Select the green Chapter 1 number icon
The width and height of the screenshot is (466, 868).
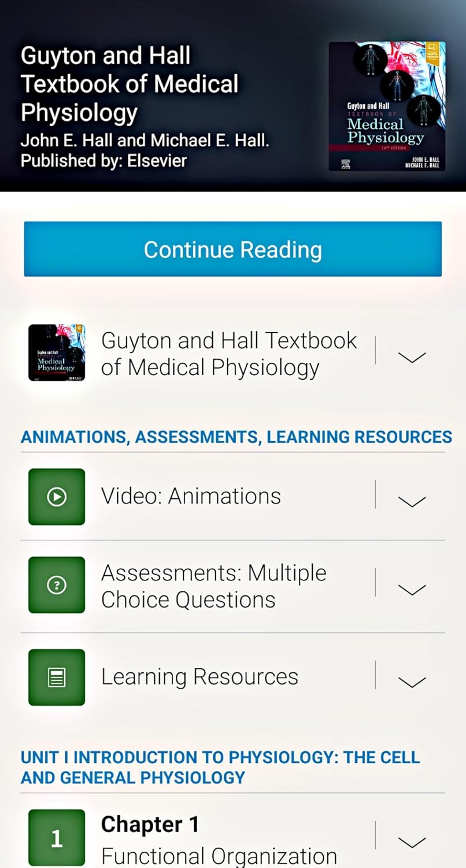pos(57,838)
